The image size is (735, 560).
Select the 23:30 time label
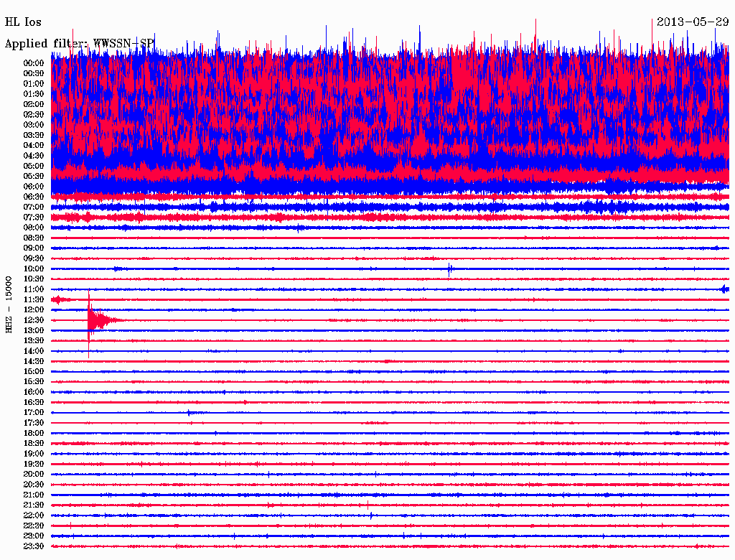[33, 546]
